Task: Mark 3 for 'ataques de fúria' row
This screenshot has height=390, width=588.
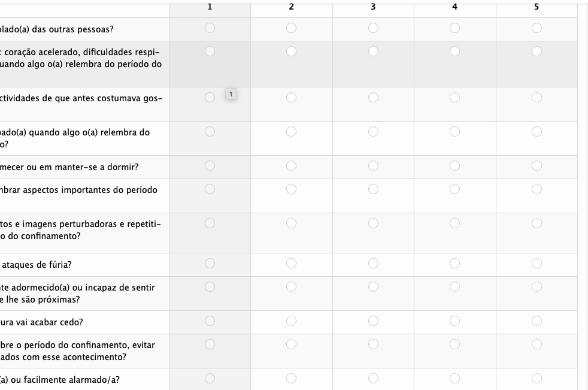Action: click(373, 263)
